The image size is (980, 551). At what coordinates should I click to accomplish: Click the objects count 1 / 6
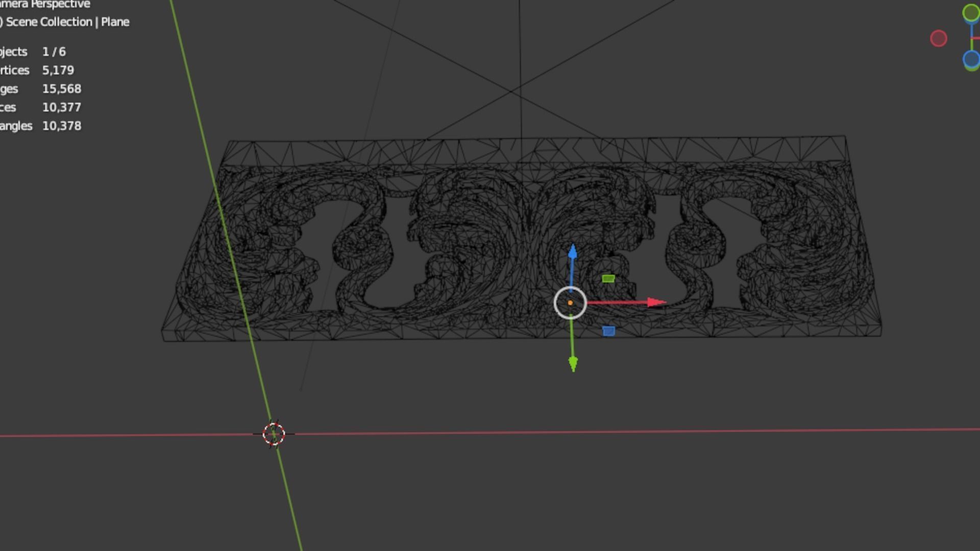tap(54, 52)
